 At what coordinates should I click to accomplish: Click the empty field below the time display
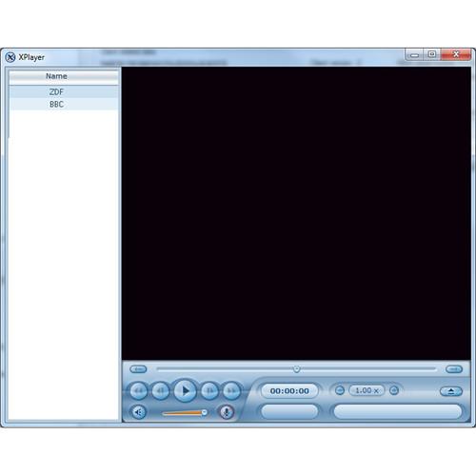(289, 411)
